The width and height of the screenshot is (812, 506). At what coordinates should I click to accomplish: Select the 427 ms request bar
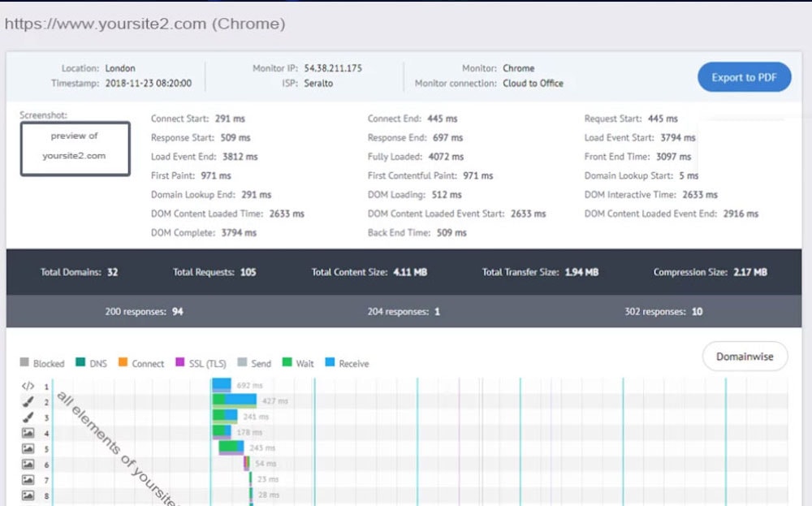[235, 400]
